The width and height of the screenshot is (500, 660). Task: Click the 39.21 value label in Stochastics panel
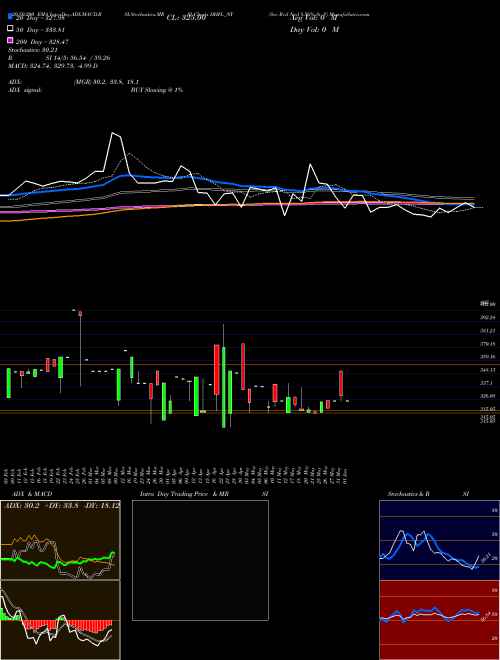click(484, 558)
